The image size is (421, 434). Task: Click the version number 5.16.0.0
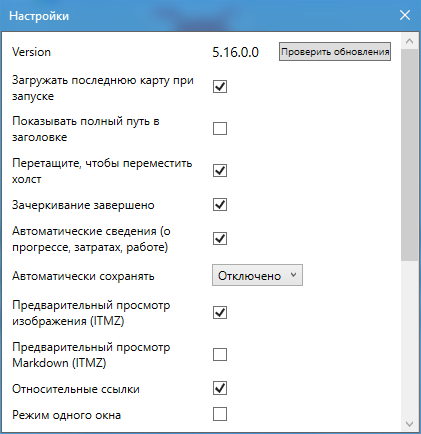point(235,52)
